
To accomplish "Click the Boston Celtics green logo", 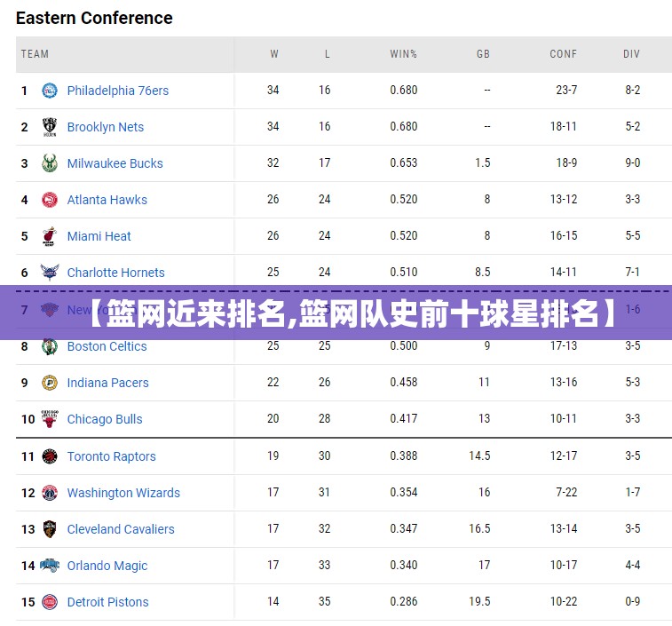I will click(x=50, y=346).
